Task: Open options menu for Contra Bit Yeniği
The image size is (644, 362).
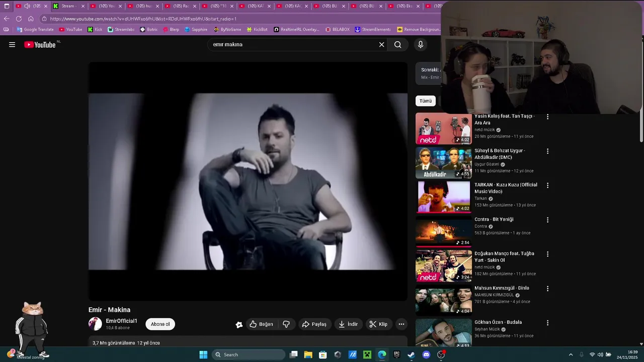Action: 547,220
